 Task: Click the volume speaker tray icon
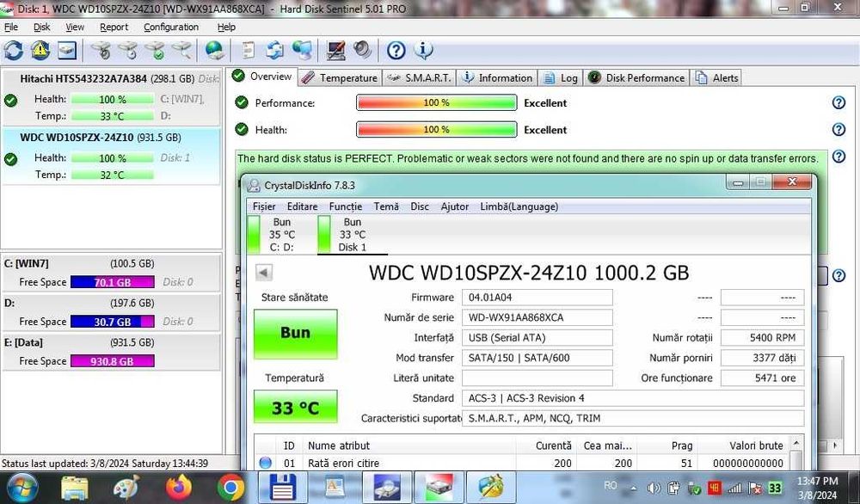tap(654, 489)
